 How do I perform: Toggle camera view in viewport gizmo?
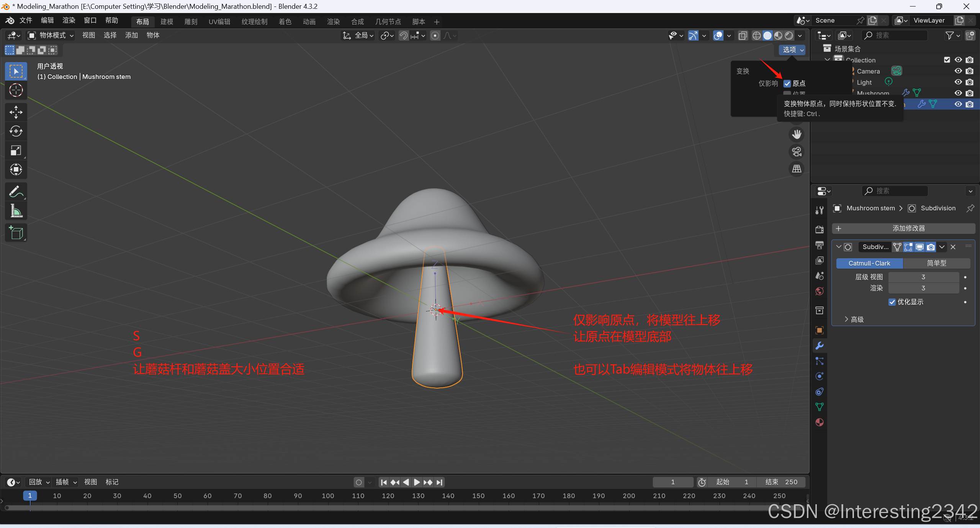point(797,151)
